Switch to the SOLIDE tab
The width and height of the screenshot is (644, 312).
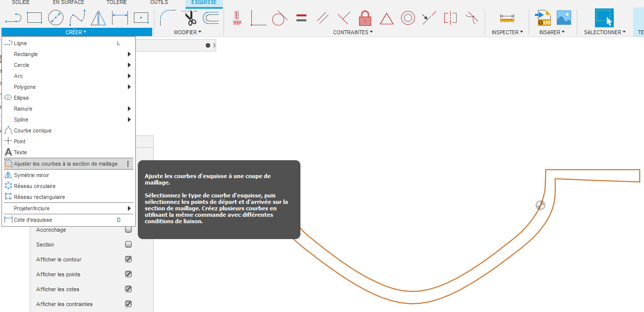(21, 2)
